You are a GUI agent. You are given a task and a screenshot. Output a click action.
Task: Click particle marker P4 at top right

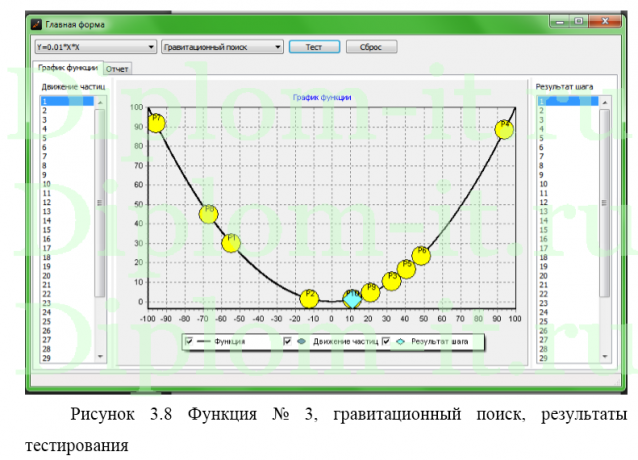click(505, 128)
